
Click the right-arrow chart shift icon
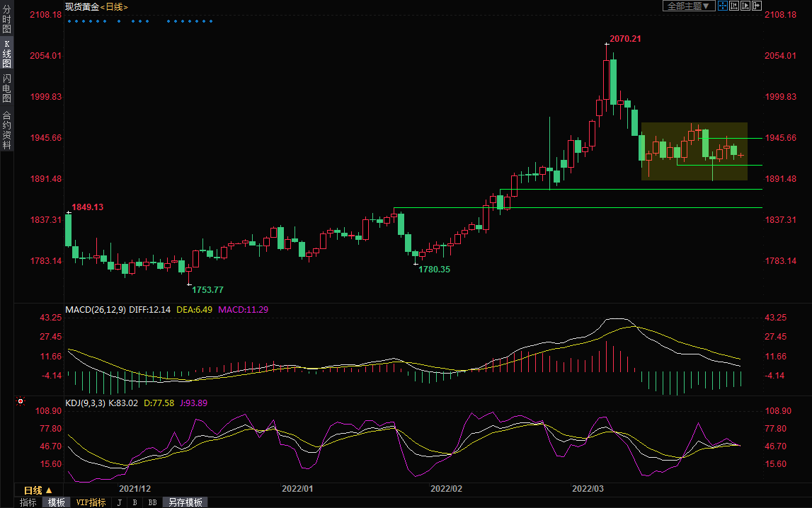[756, 6]
